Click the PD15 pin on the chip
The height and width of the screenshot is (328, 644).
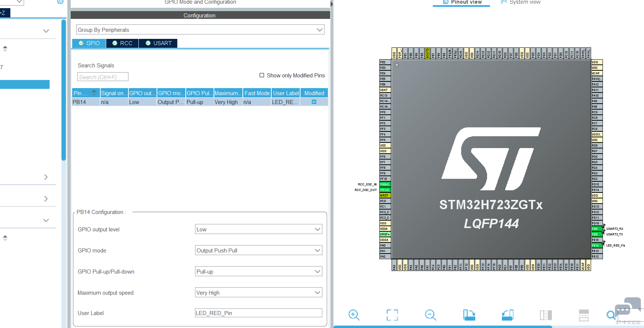(x=597, y=184)
